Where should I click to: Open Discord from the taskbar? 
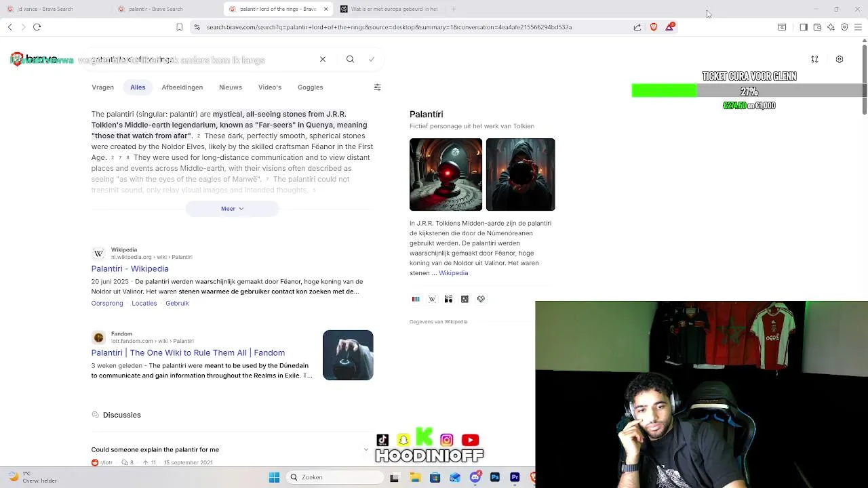click(x=475, y=478)
